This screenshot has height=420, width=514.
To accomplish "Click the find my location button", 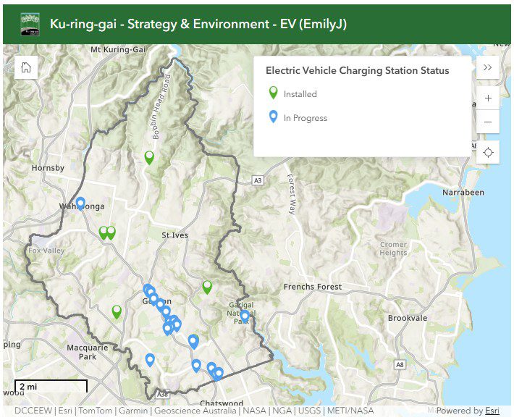I will click(488, 152).
